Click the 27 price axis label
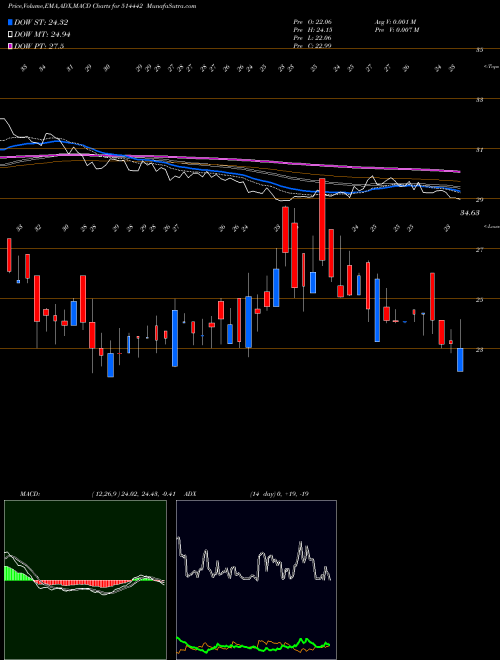 tap(479, 250)
